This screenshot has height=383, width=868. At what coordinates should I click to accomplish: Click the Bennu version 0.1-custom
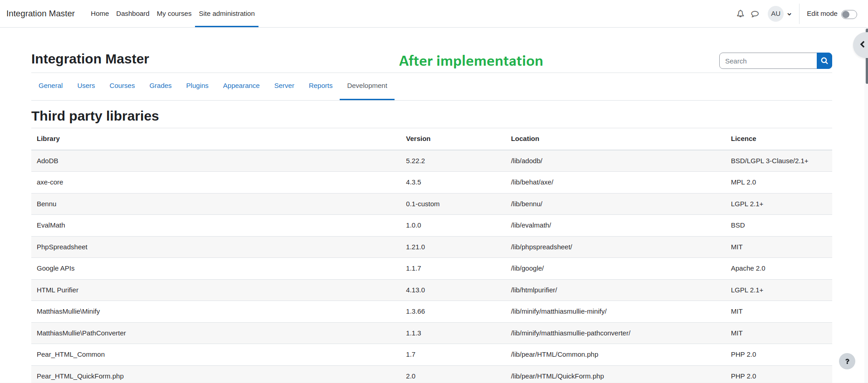[423, 204]
